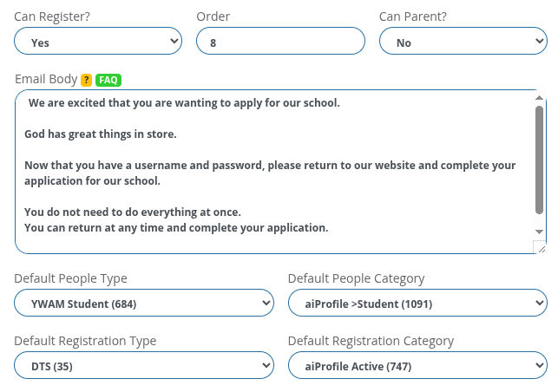Click the Can Register? label
The width and height of the screenshot is (558, 392).
[52, 16]
